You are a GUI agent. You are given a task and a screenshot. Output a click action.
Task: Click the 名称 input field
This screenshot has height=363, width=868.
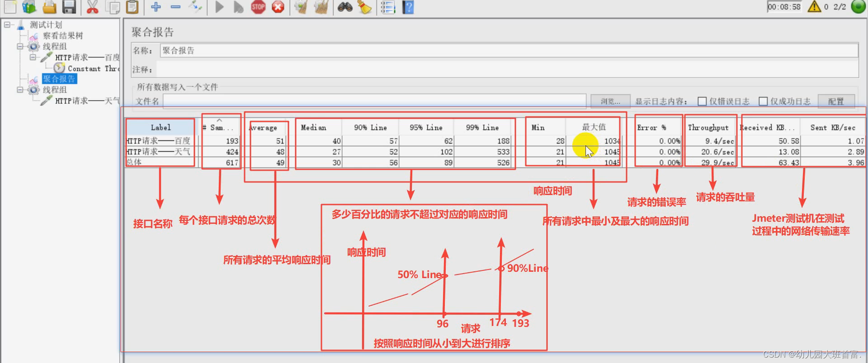(509, 51)
